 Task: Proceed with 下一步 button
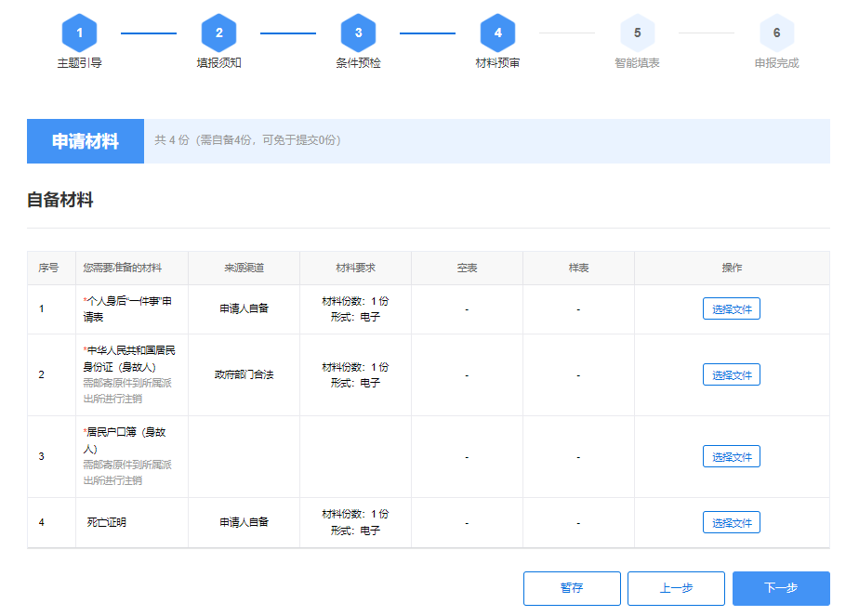[x=781, y=588]
